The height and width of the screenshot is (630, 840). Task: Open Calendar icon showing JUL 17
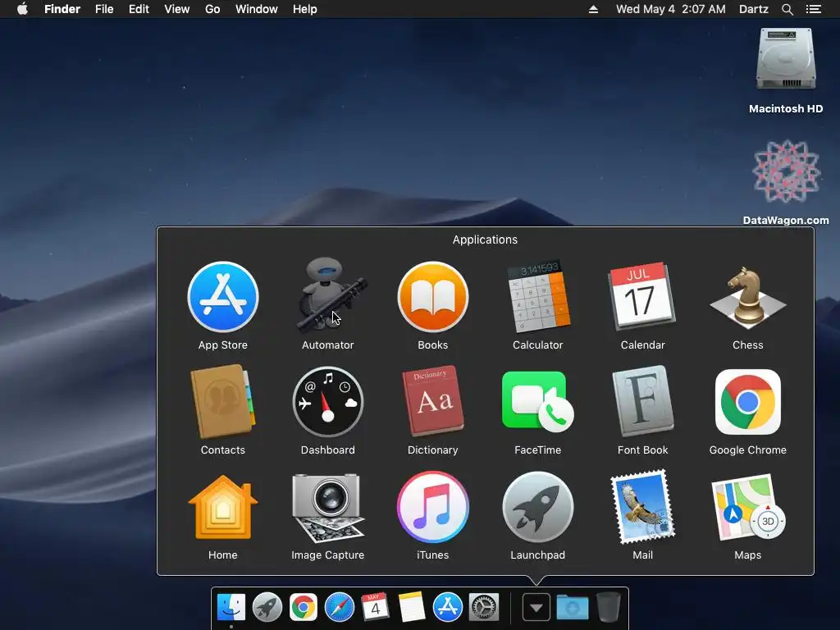tap(641, 295)
